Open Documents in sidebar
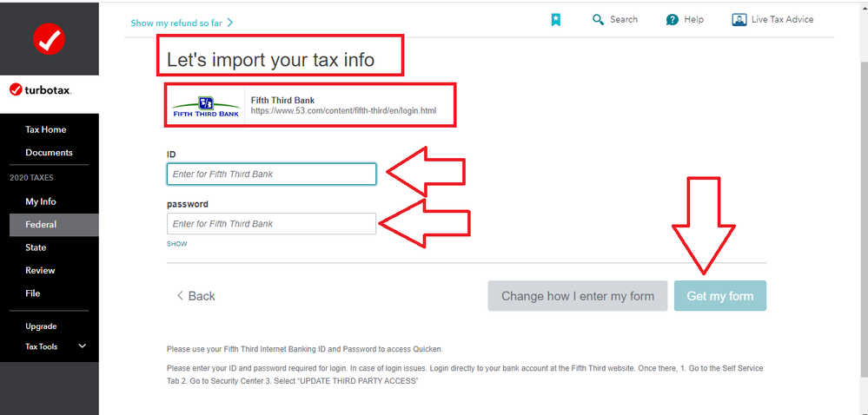868x415 pixels. point(49,152)
